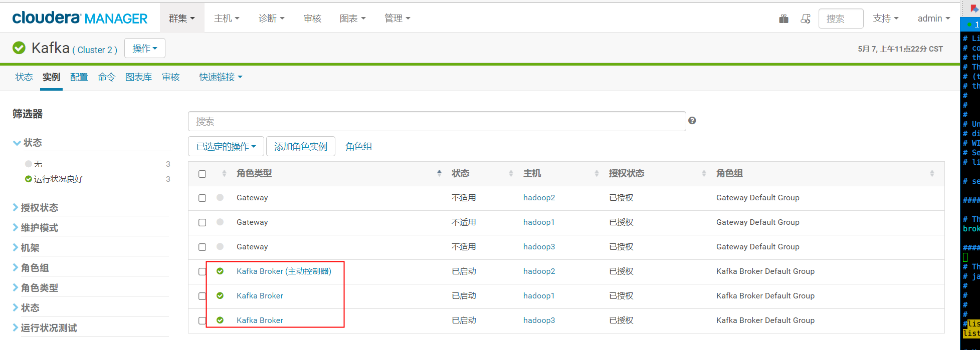Sort by the health icon column arrow
The height and width of the screenshot is (350, 980).
[224, 173]
